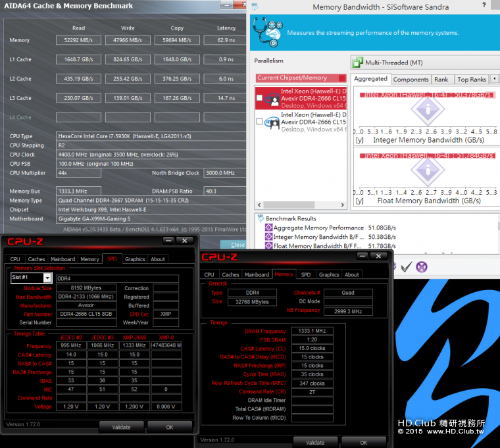Tick the checkbox of the highlighted Xeon entry
Screen dimensions: 500x448
259,98
